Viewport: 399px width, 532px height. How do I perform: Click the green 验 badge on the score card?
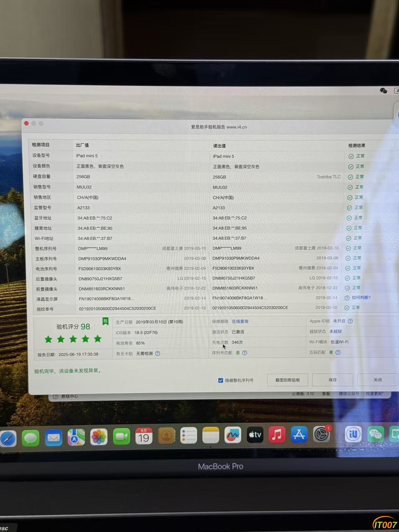pyautogui.click(x=106, y=321)
